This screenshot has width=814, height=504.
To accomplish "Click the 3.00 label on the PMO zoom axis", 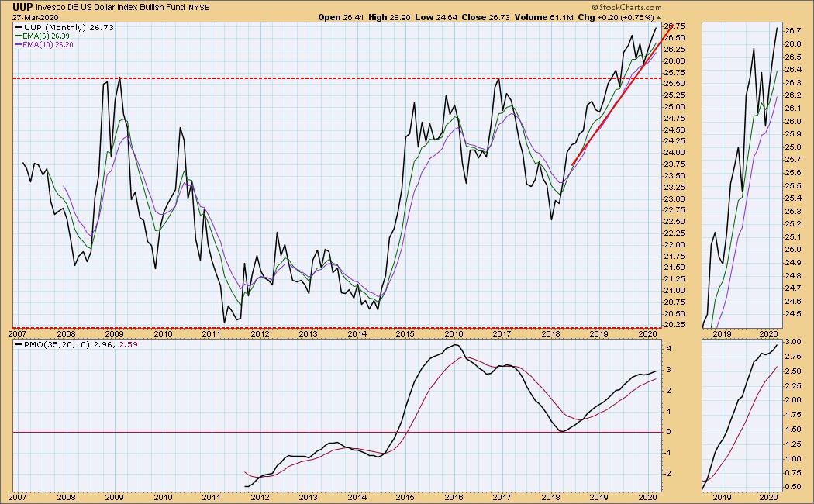I will pos(792,341).
